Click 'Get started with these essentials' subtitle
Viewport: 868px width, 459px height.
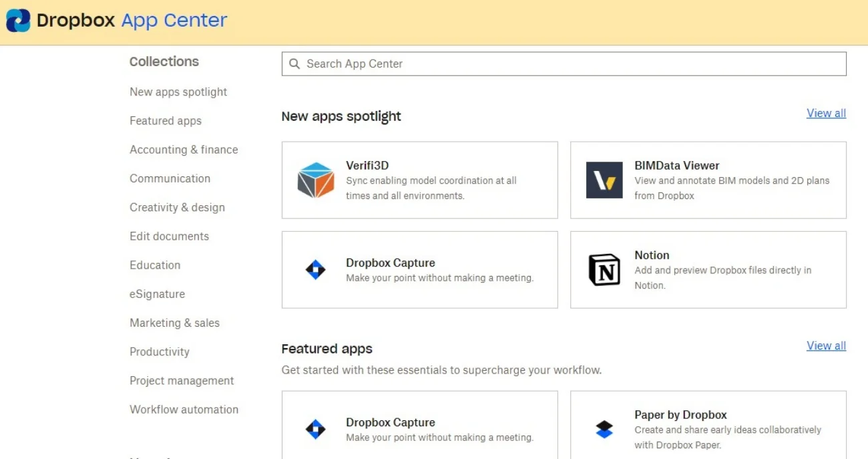click(x=441, y=370)
